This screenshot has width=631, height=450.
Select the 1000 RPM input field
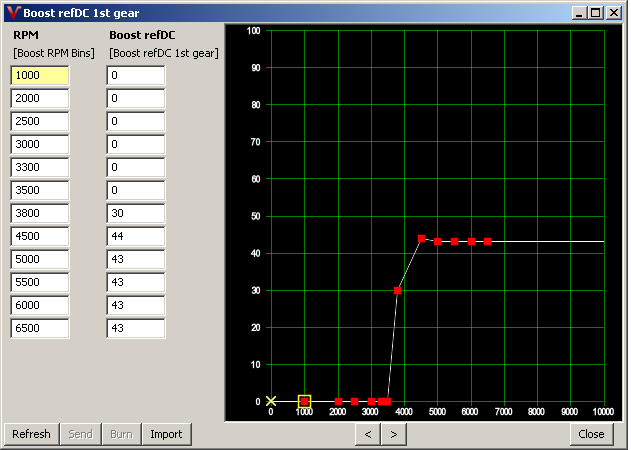point(40,75)
